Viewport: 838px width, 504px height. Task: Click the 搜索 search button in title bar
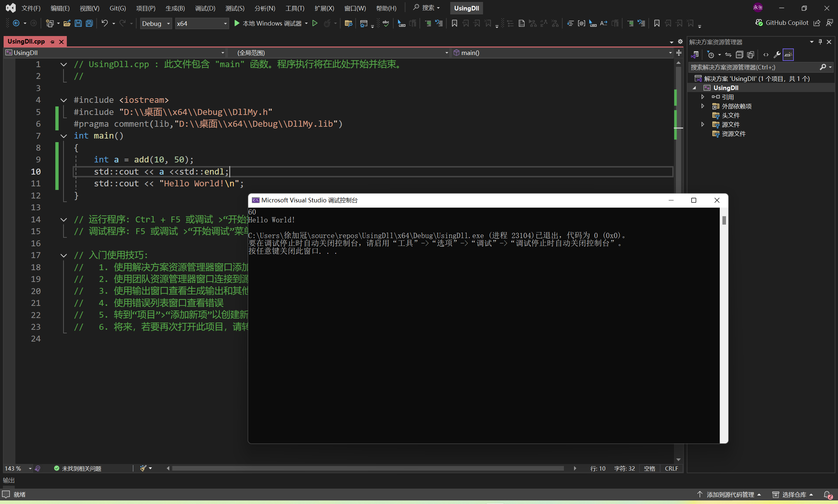pyautogui.click(x=426, y=8)
